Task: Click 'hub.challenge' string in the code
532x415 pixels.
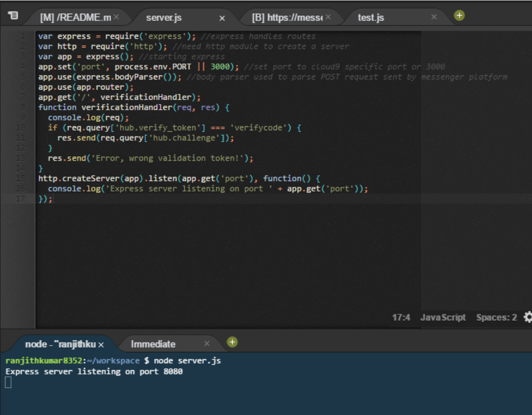Action: pyautogui.click(x=184, y=138)
